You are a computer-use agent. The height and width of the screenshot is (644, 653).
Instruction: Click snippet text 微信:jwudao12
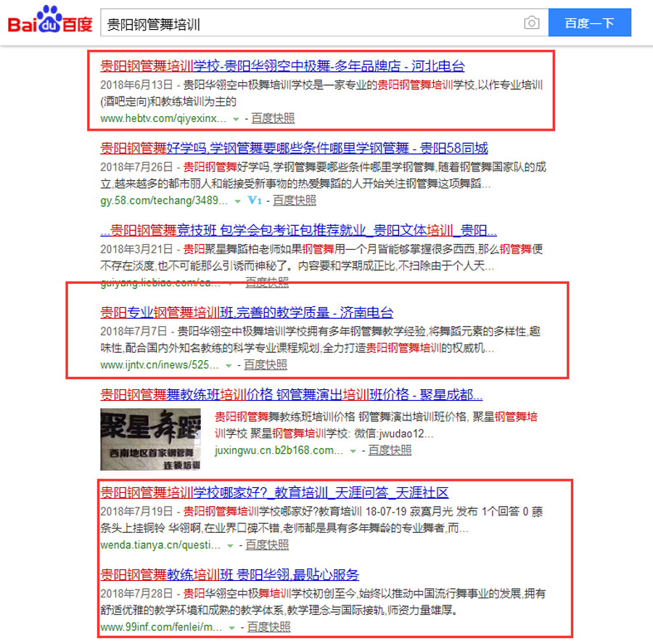click(x=393, y=433)
